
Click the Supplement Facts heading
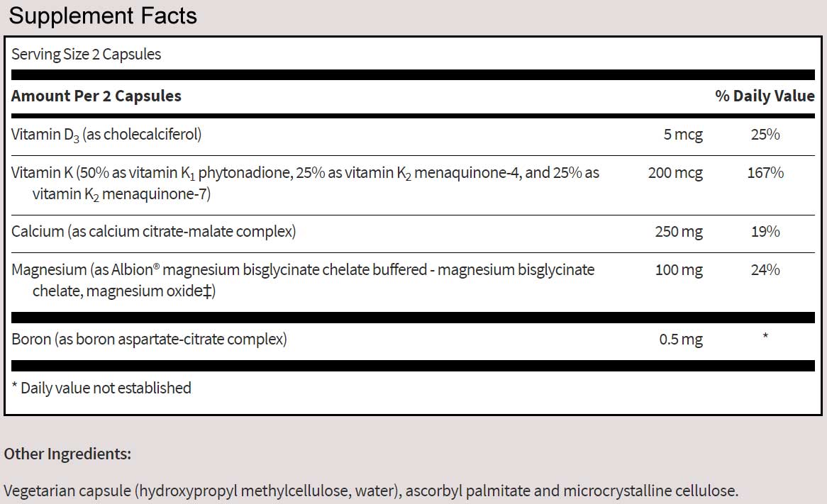(x=103, y=16)
